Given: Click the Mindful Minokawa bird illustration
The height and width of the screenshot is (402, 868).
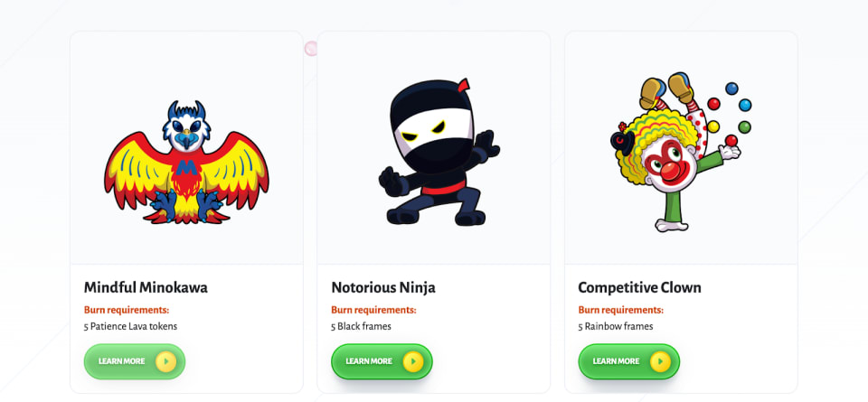Looking at the screenshot, I should coord(186,162).
